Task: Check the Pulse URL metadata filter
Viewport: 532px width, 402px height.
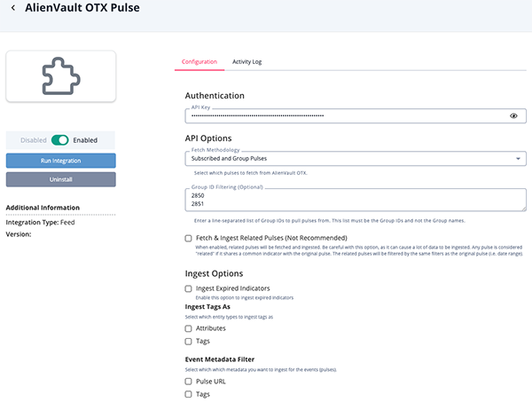Action: [x=188, y=382]
